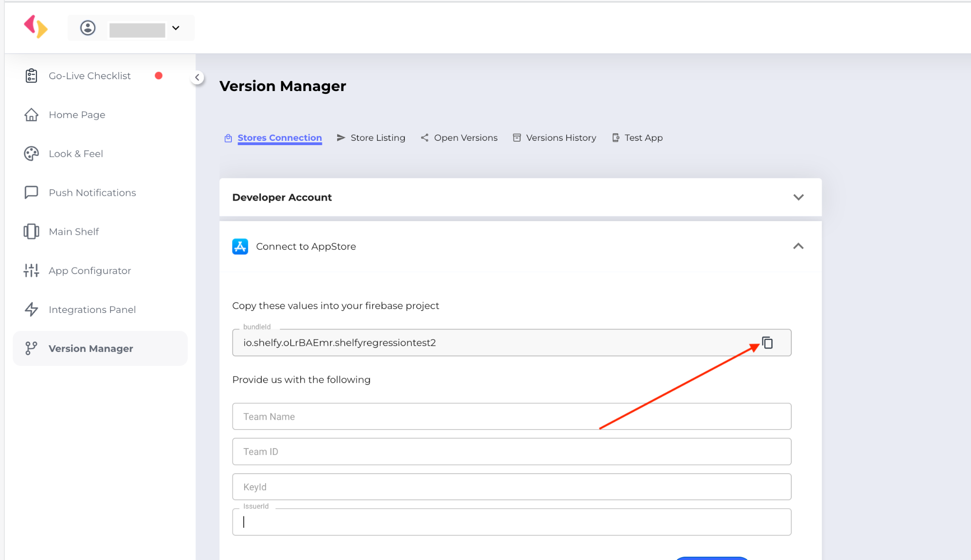Collapse the Connect to AppStore section
This screenshot has width=971, height=560.
tap(798, 246)
